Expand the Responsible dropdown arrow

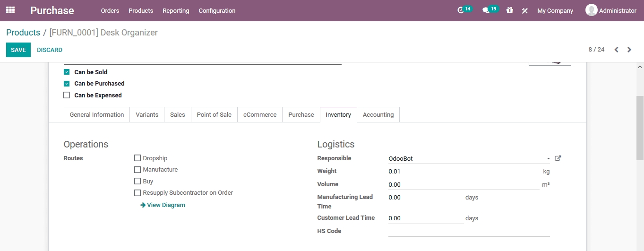548,159
